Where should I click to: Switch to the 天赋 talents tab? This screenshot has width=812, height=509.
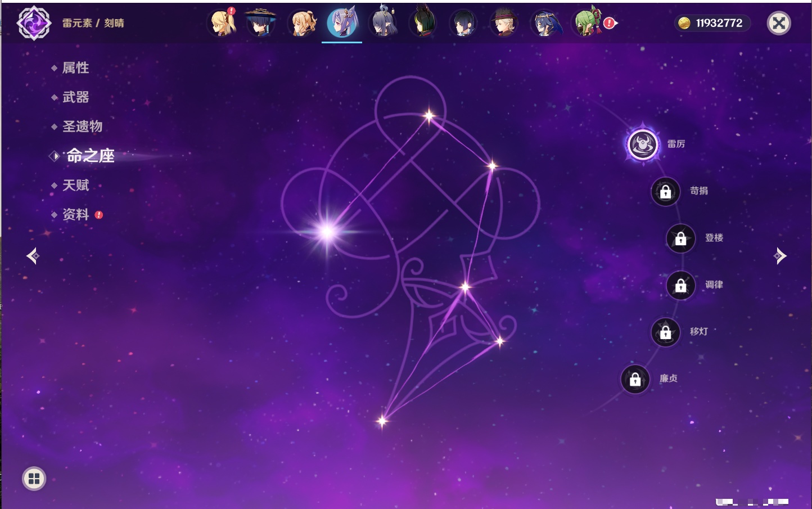(75, 185)
